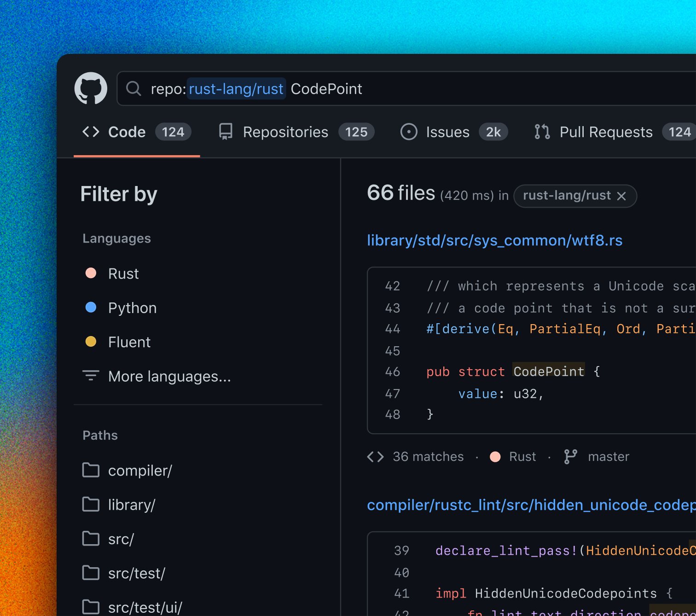This screenshot has height=616, width=696.
Task: Click the Code tab angle-brackets icon
Action: point(91,132)
